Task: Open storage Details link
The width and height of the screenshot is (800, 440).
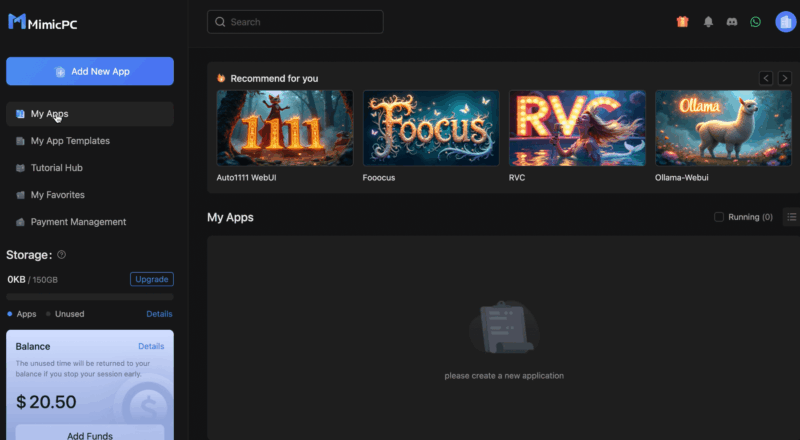Action: coord(159,314)
